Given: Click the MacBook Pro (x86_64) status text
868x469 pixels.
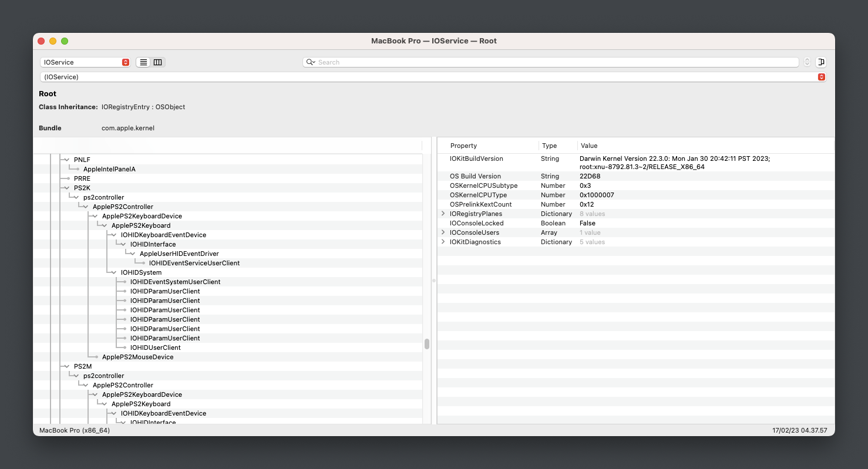Looking at the screenshot, I should [x=75, y=430].
